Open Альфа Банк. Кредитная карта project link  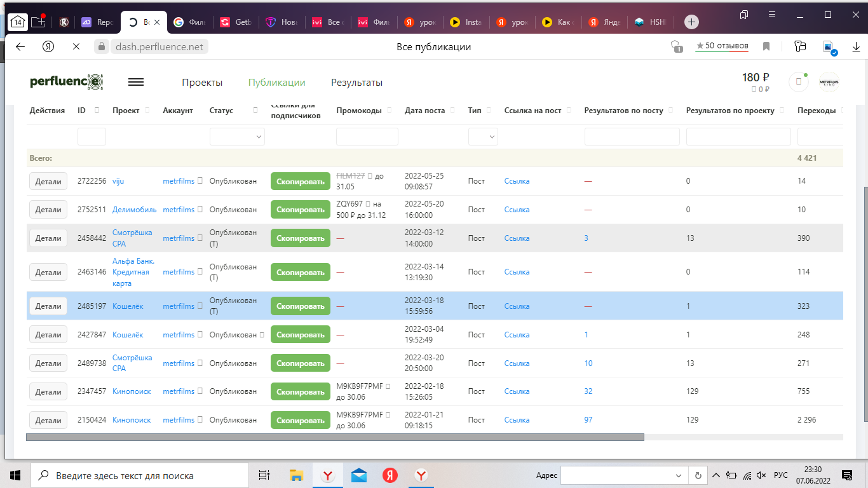tap(133, 272)
